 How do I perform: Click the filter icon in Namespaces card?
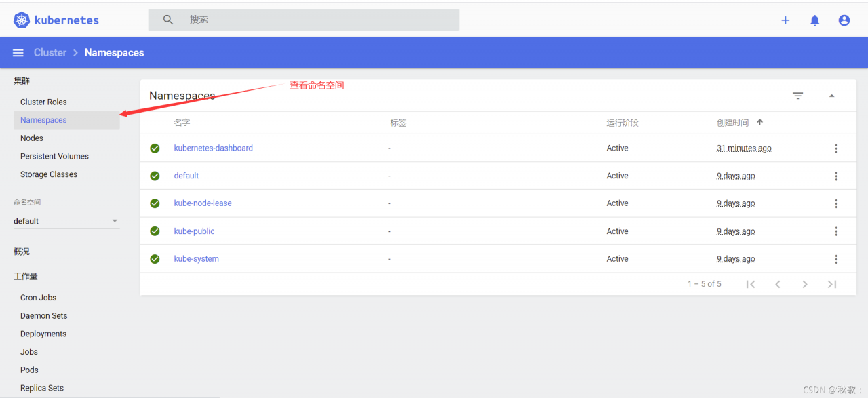point(798,96)
